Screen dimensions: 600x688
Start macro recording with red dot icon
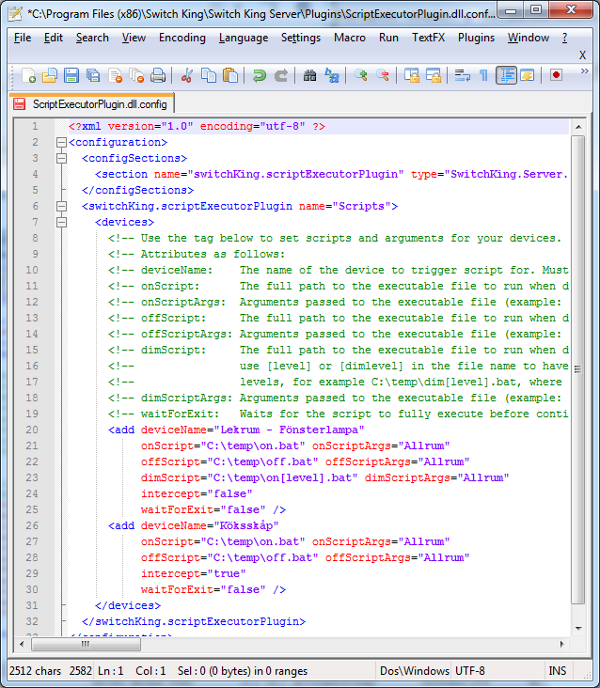pyautogui.click(x=556, y=75)
